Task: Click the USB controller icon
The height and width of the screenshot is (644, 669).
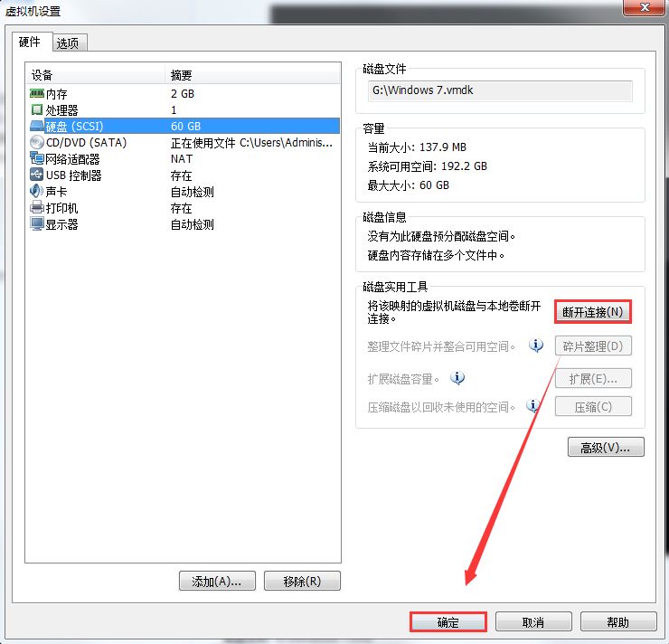Action: click(x=37, y=175)
